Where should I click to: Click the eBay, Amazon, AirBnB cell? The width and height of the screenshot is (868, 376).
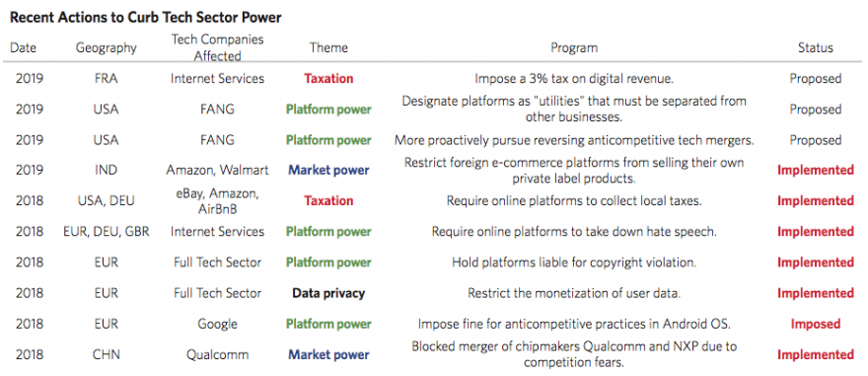(217, 201)
